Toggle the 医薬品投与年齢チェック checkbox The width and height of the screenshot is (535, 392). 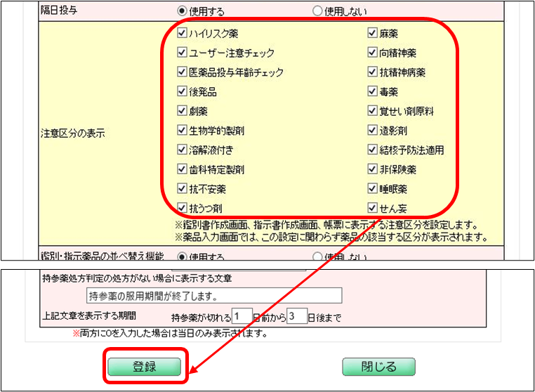point(183,72)
